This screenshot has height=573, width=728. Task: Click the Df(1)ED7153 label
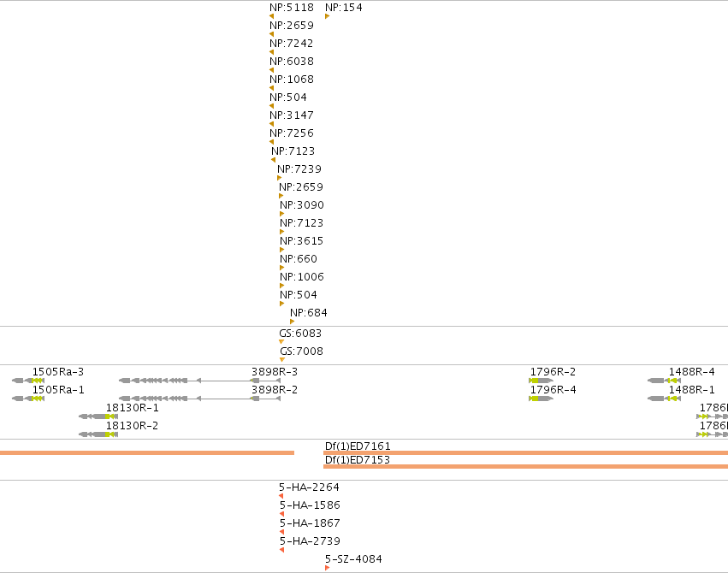(x=358, y=460)
